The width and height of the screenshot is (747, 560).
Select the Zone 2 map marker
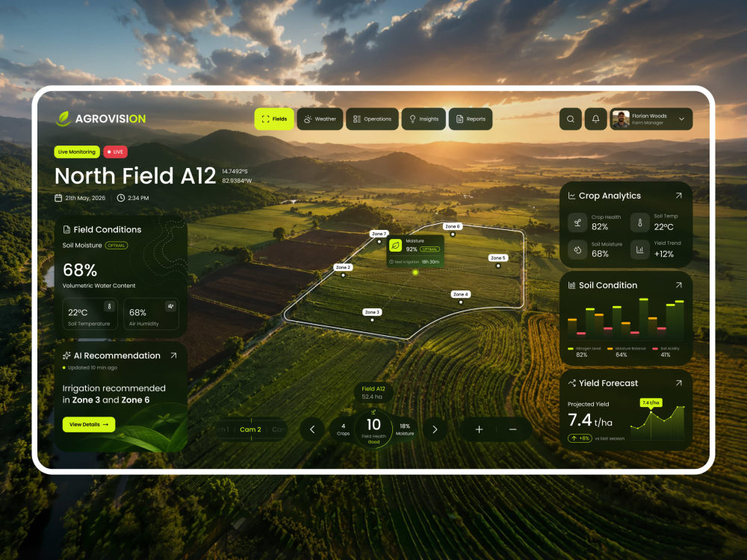tap(343, 267)
